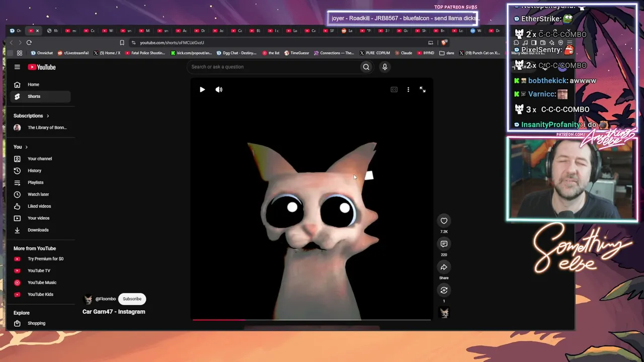Open the sound thumbnail below remix
Screen dimensions: 644x362
(444, 313)
